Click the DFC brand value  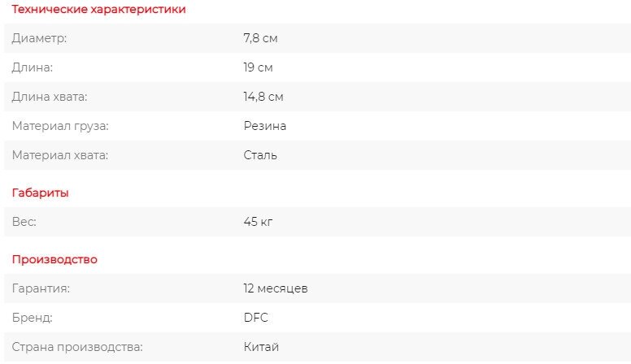pyautogui.click(x=255, y=318)
